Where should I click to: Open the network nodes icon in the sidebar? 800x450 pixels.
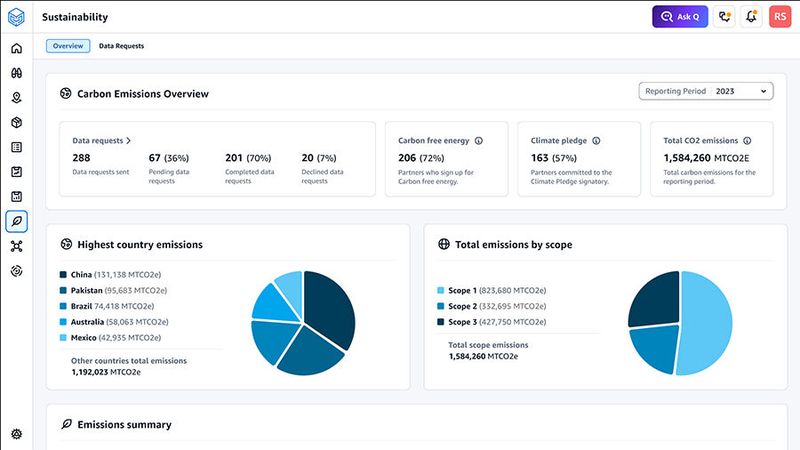point(16,246)
